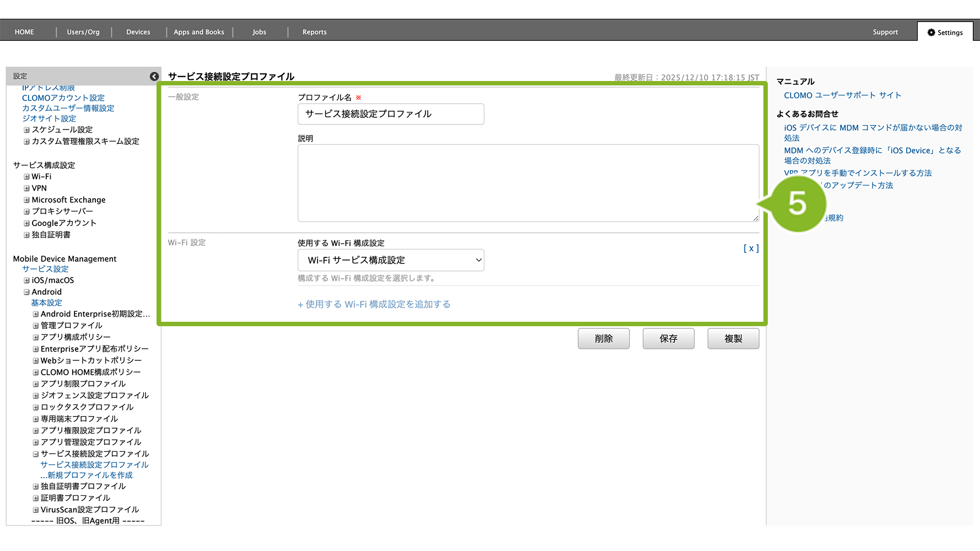Image resolution: width=980 pixels, height=551 pixels.
Task: Select …新規プロファイルを作成 in sidebar
Action: click(87, 475)
